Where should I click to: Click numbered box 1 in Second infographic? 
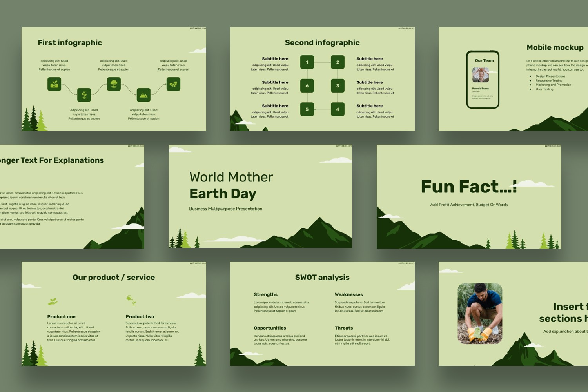click(307, 62)
